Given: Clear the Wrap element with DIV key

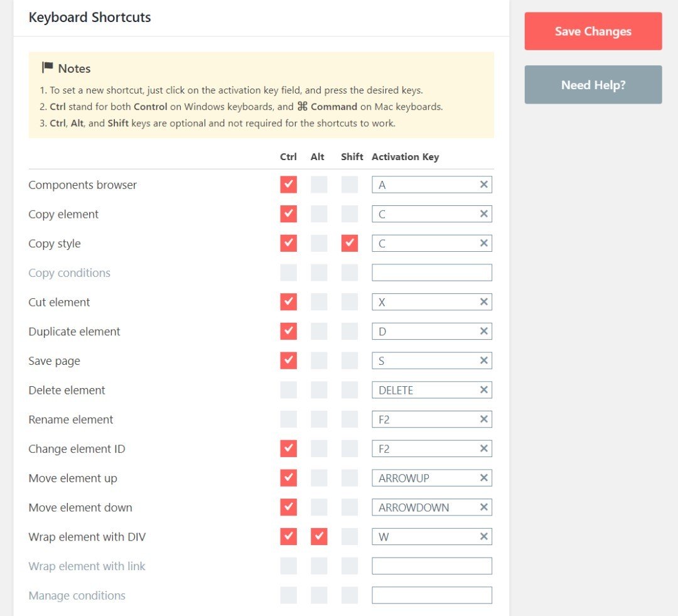Looking at the screenshot, I should pyautogui.click(x=483, y=537).
